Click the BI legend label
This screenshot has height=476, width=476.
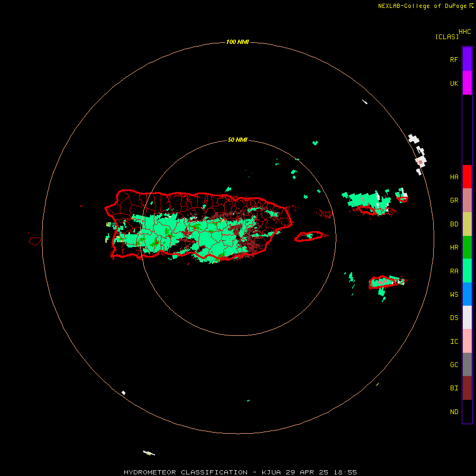tap(454, 388)
